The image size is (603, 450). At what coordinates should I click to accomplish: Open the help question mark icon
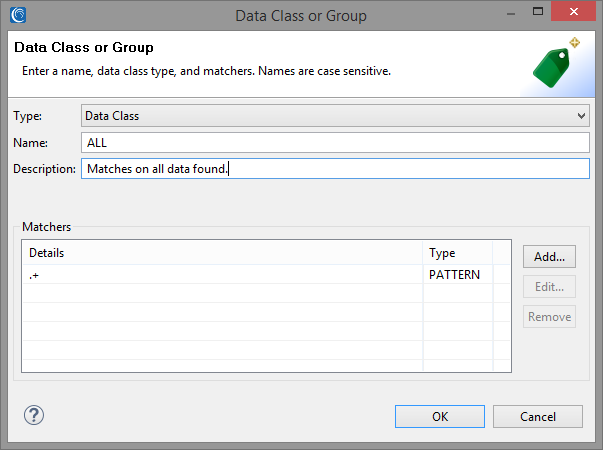34,415
